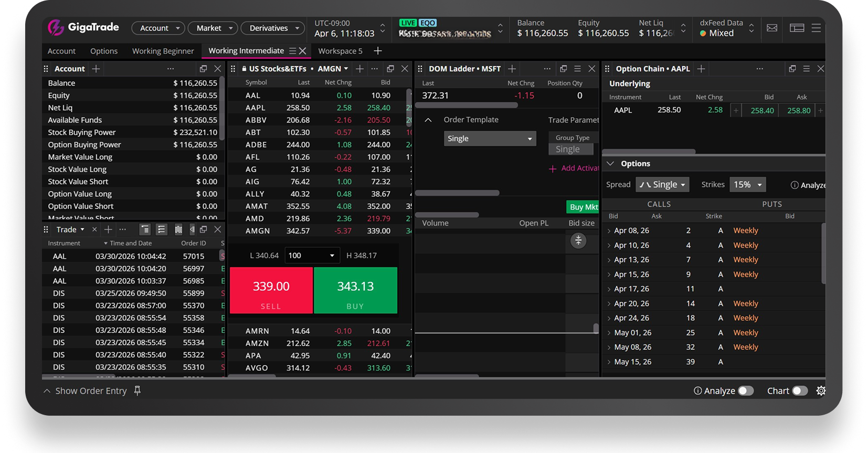Open settings gear in bottom bar
Viewport: 868px width, 453px height.
821,391
